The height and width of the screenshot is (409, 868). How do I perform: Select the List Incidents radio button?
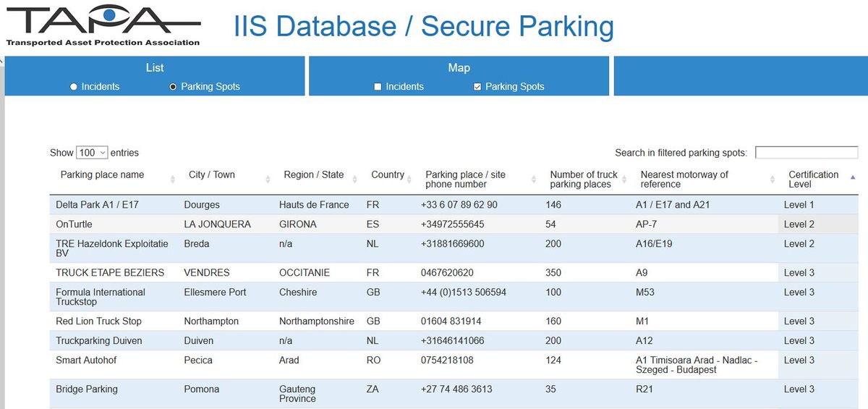pyautogui.click(x=73, y=87)
